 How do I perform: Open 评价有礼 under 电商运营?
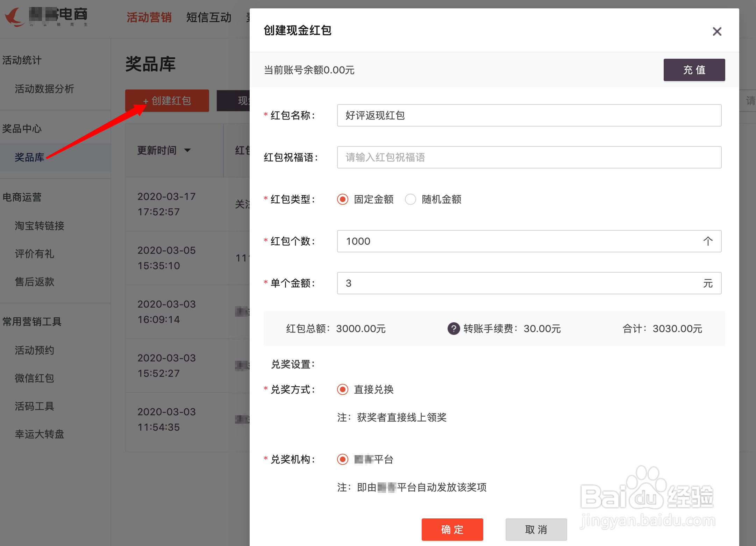point(34,254)
